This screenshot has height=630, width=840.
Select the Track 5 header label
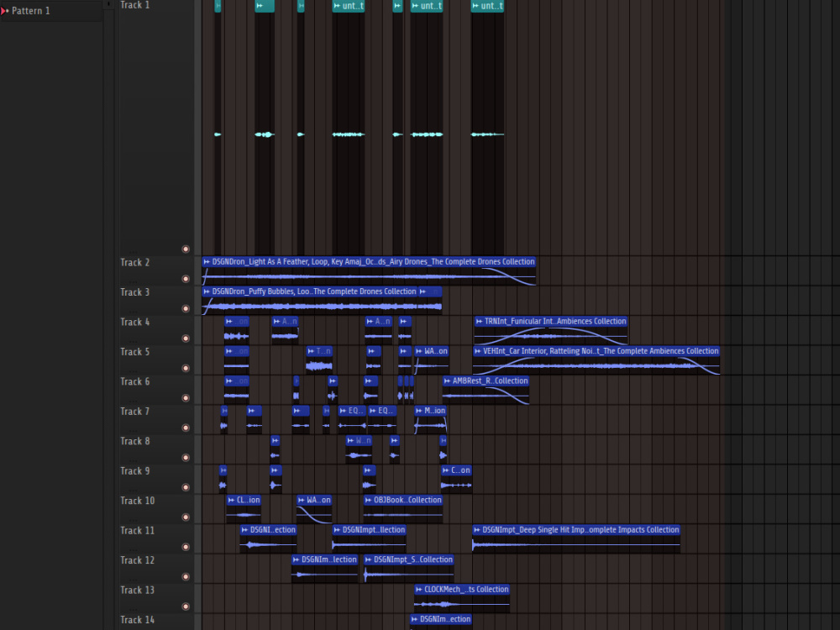tap(135, 352)
